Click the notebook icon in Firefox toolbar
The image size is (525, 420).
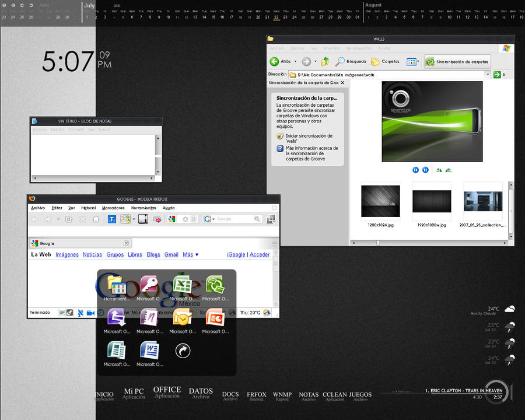point(143,219)
